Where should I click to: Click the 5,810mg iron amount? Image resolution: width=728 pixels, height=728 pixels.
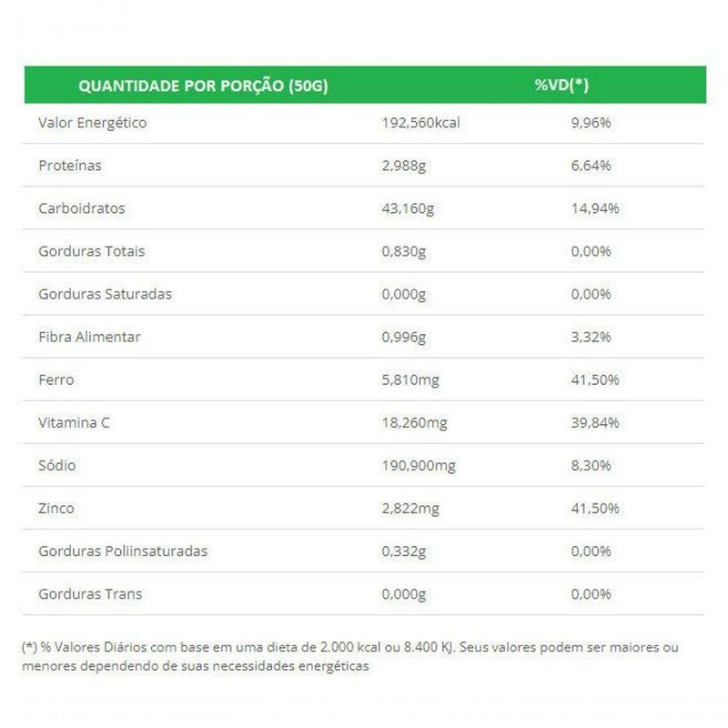coord(410,380)
